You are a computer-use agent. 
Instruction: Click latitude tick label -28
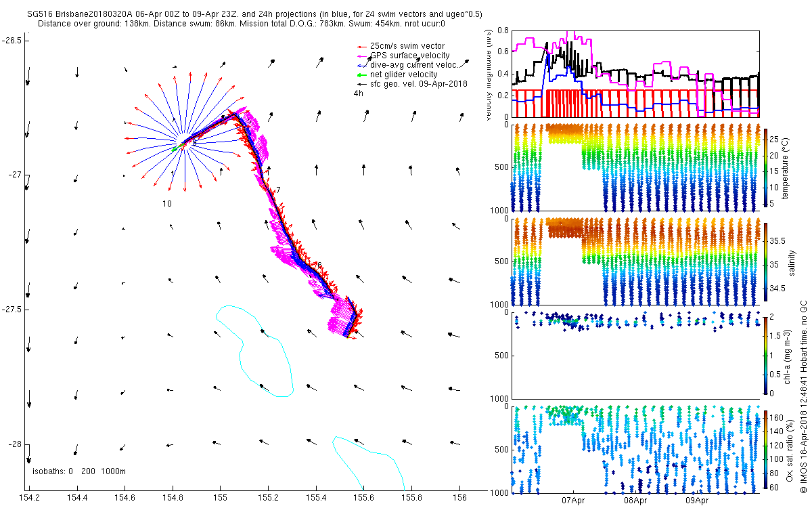pyautogui.click(x=15, y=444)
